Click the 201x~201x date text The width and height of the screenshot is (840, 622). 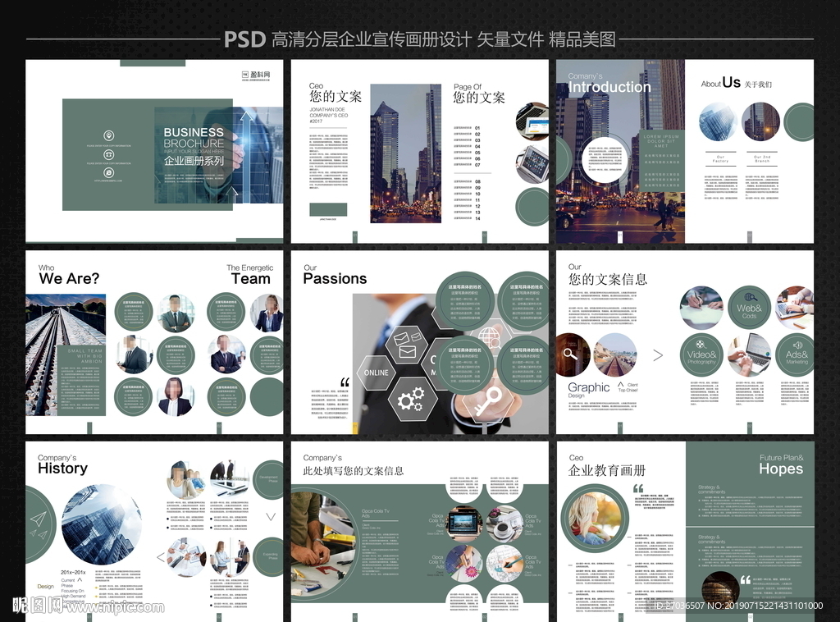tap(73, 572)
